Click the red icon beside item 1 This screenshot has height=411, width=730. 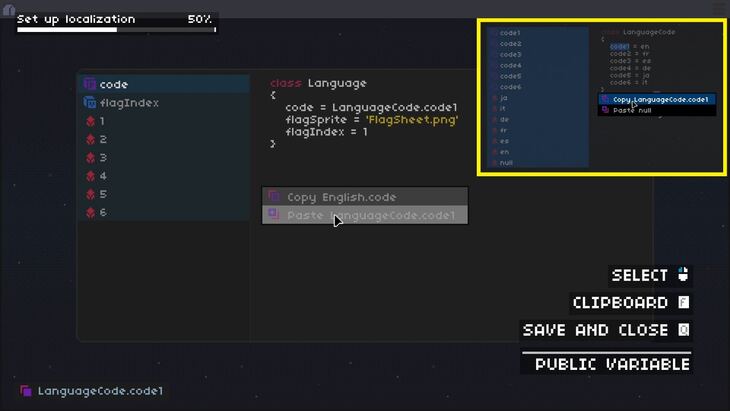[89, 122]
